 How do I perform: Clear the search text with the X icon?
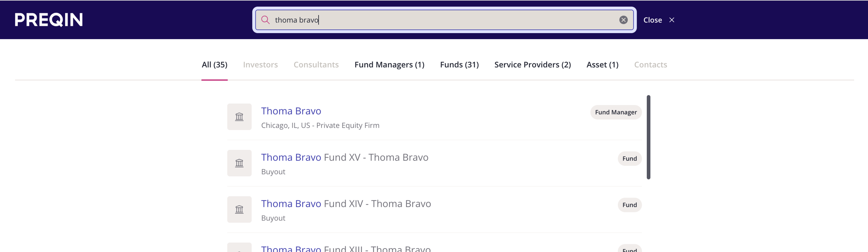click(623, 20)
